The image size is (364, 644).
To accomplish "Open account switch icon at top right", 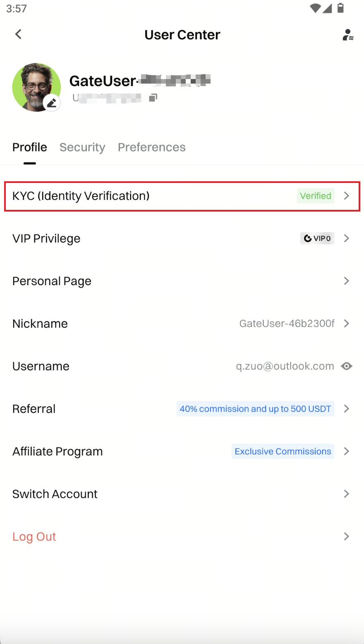I will pyautogui.click(x=347, y=35).
